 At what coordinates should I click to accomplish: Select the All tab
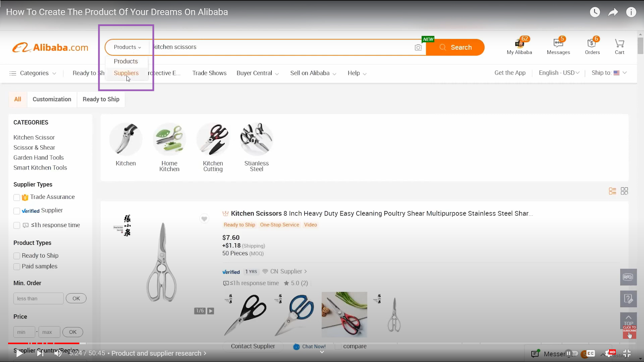[x=18, y=99]
